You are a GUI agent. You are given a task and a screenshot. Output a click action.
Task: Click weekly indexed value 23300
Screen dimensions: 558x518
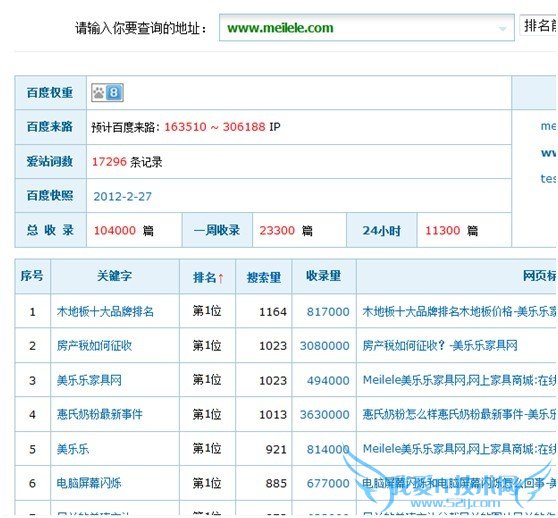(x=277, y=231)
